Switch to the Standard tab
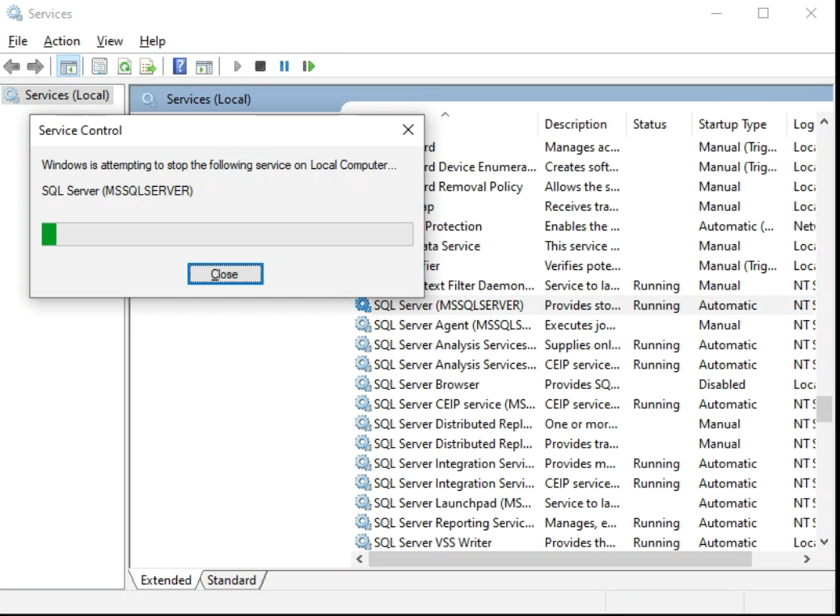The width and height of the screenshot is (840, 616). coord(231,580)
